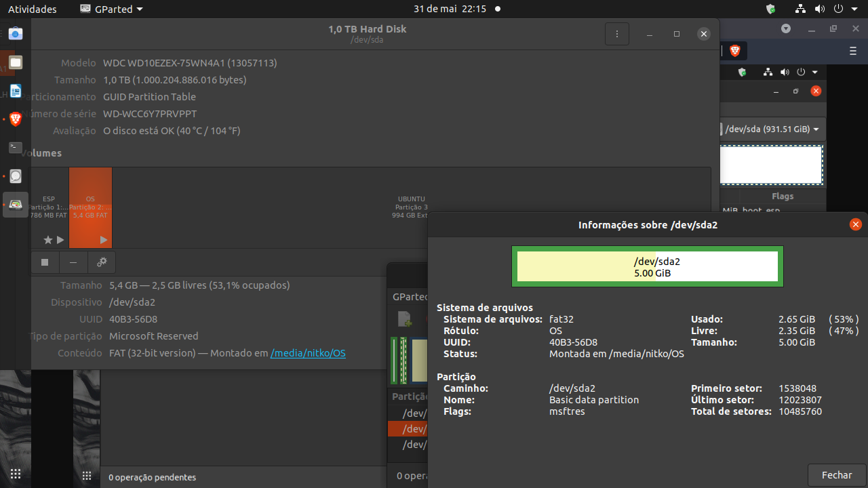Viewport: 868px width, 488px height.
Task: Click the speaker icon in the inner panel
Action: 785,72
